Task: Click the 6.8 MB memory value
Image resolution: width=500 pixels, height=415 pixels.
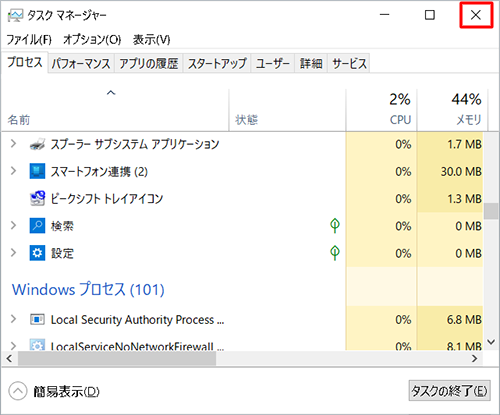Action: click(464, 320)
